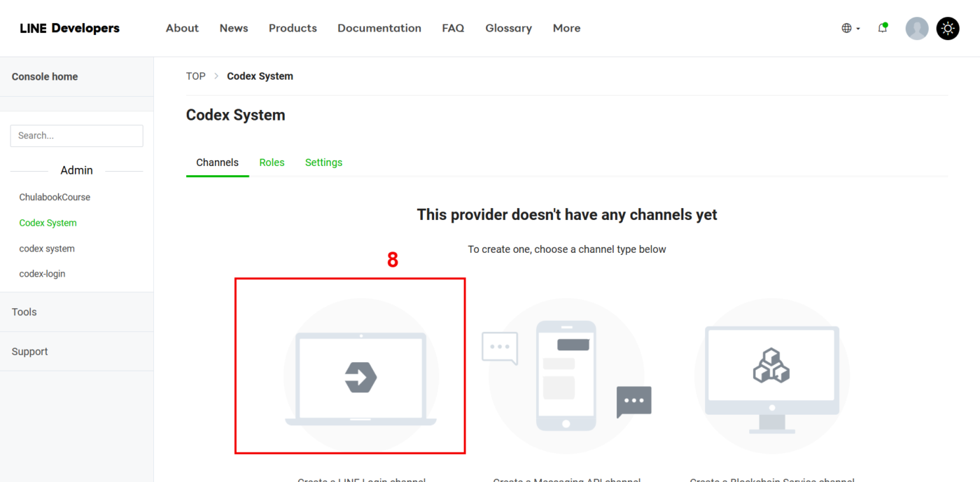Screen dimensions: 980x482
Task: Click the TOP breadcrumb link
Action: [x=195, y=76]
